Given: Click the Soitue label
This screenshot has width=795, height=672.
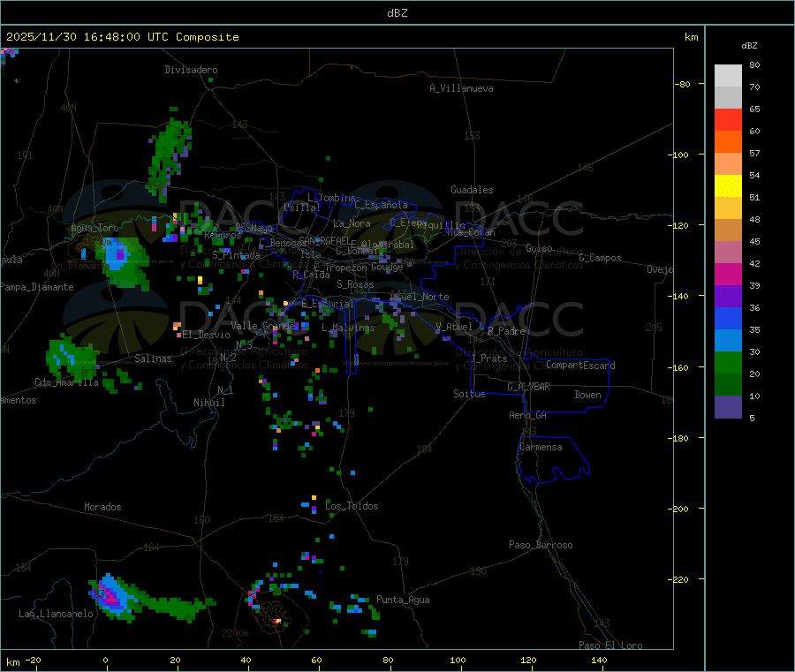Looking at the screenshot, I should pos(469,394).
